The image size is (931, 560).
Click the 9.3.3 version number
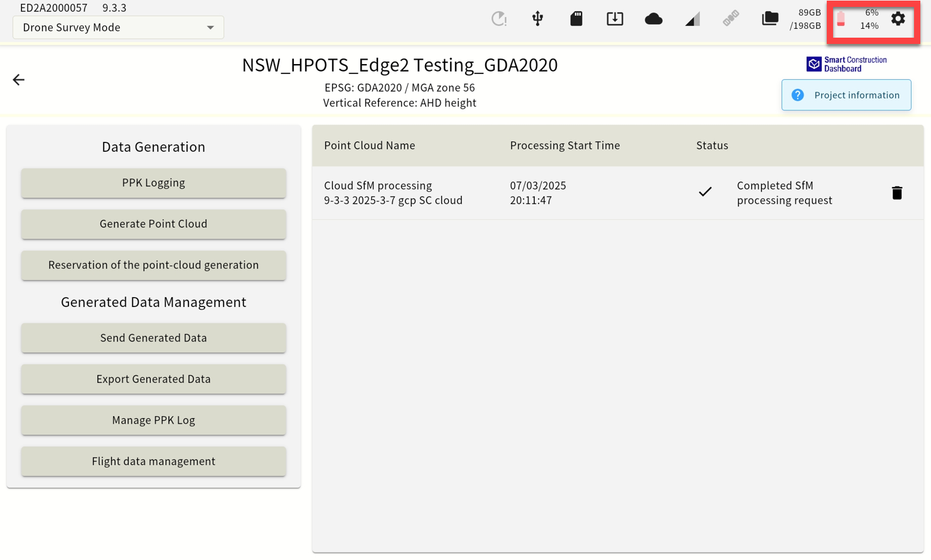pos(114,8)
